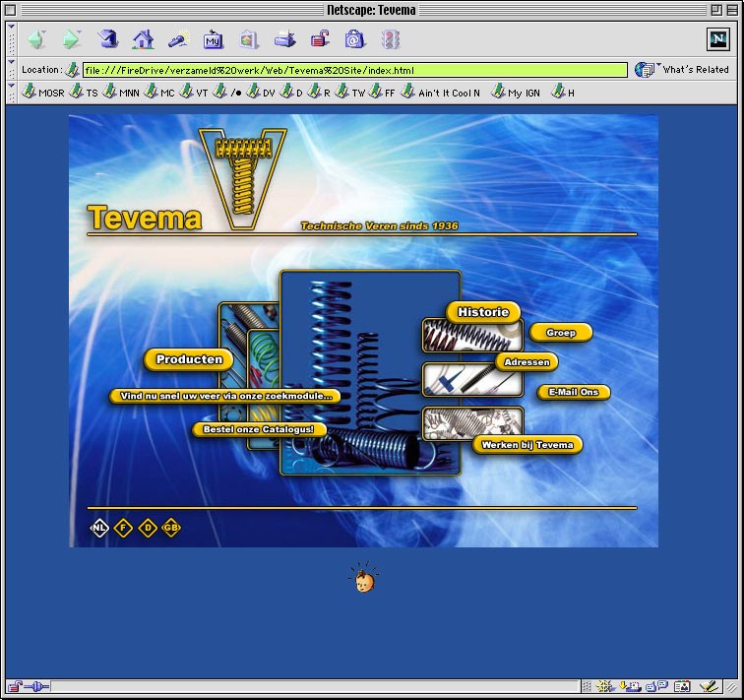This screenshot has width=744, height=700.
Task: Open Navigator from the component bar
Action: tap(605, 686)
